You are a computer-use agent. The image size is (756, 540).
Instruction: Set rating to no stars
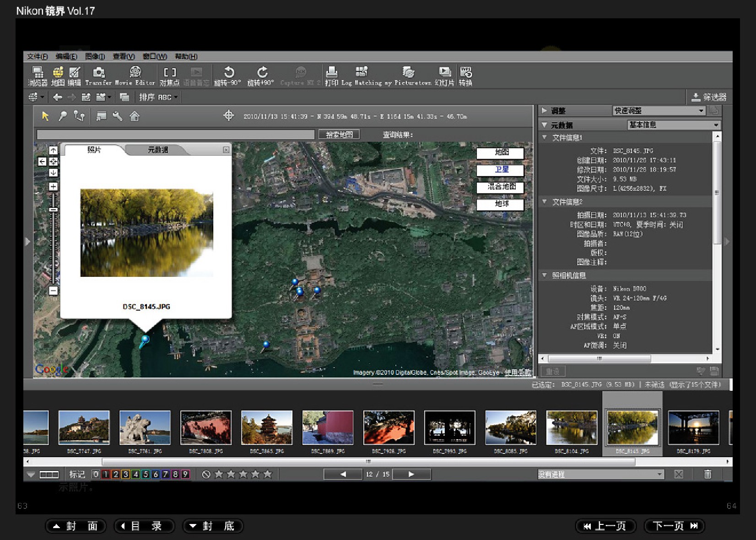tap(206, 475)
